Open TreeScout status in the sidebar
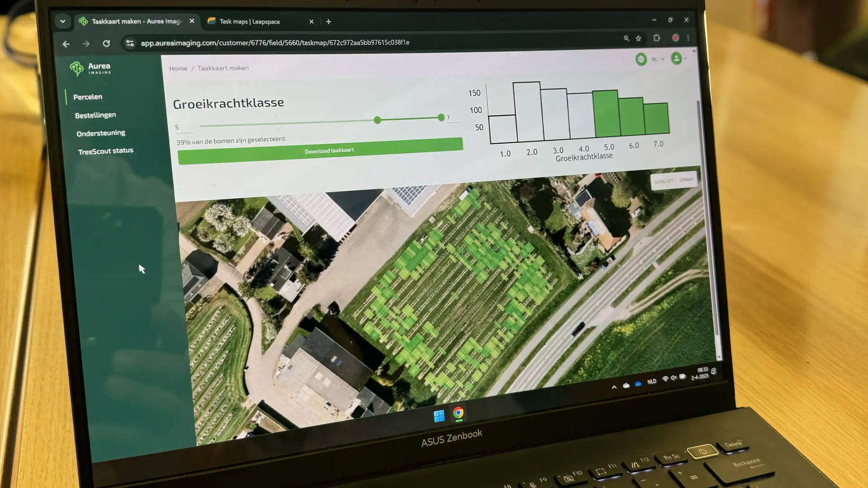The image size is (868, 488). (105, 151)
